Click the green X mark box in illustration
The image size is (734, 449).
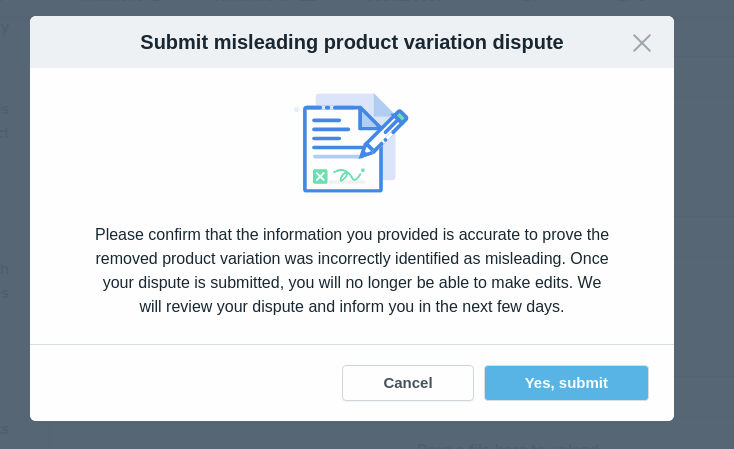tap(320, 176)
